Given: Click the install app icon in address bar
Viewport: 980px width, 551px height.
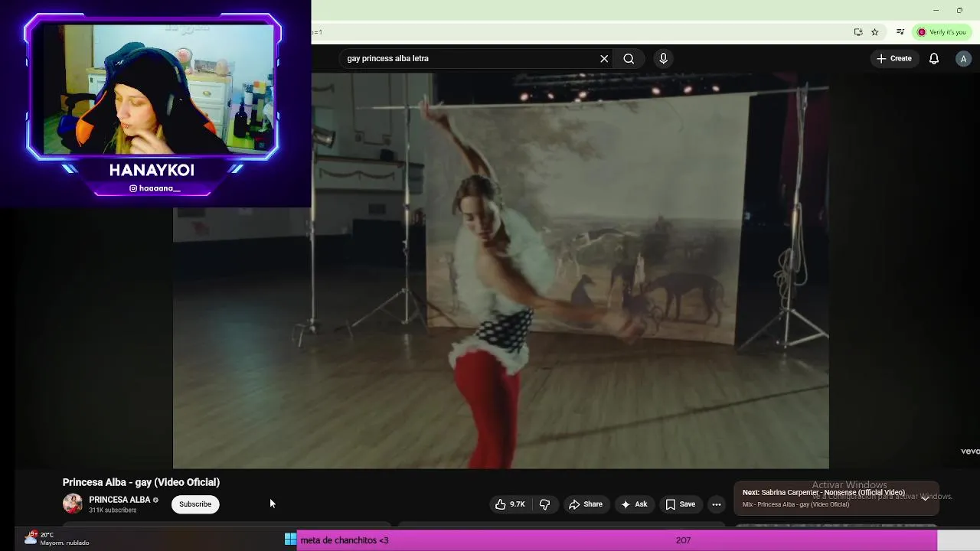Looking at the screenshot, I should (858, 32).
